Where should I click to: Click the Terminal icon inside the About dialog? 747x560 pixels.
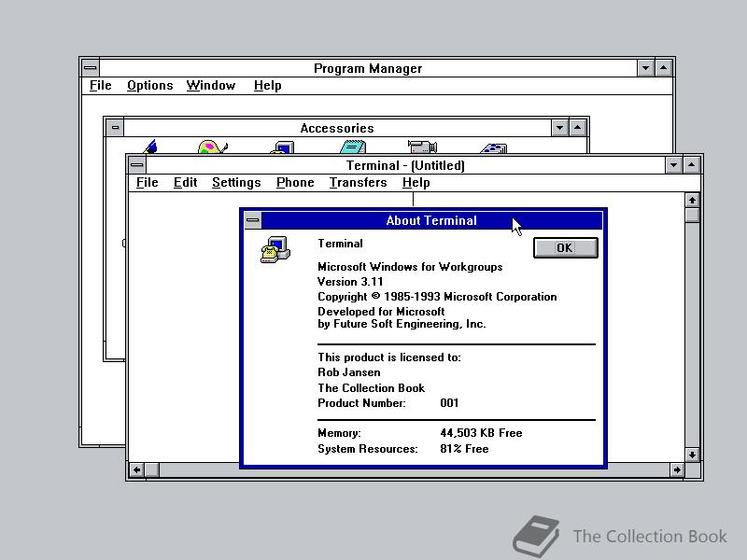[x=275, y=250]
